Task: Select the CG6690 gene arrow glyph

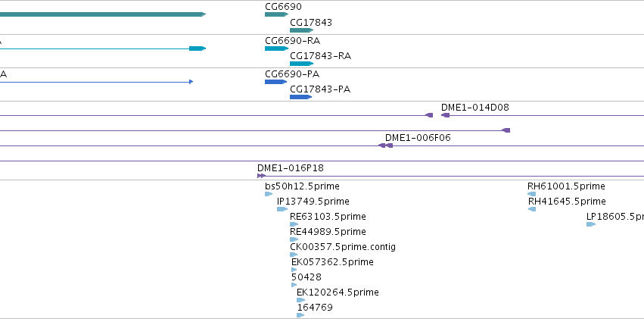Action: pyautogui.click(x=276, y=14)
